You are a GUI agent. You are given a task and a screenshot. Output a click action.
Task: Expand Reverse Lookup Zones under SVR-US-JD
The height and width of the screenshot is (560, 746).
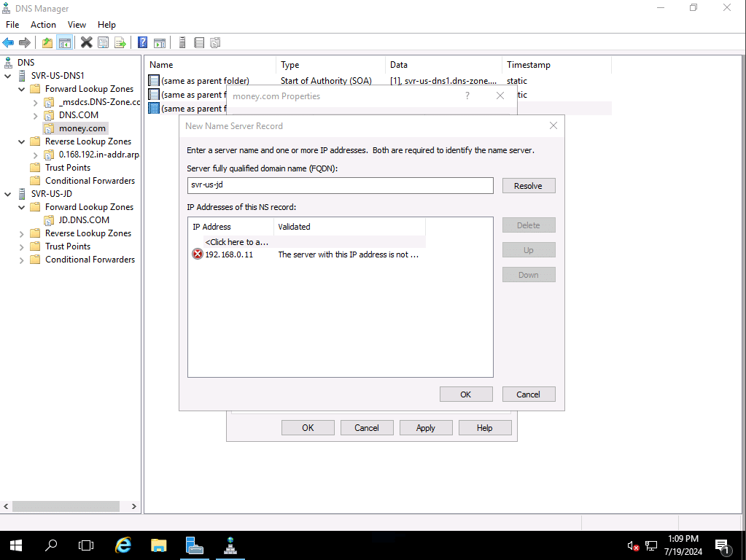point(22,233)
